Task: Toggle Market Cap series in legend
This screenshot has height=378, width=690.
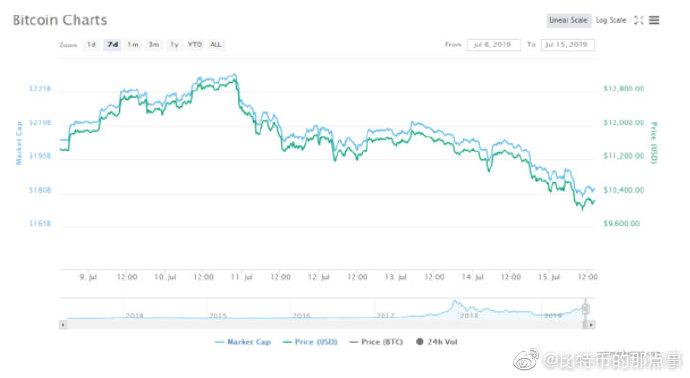Action: tap(243, 342)
